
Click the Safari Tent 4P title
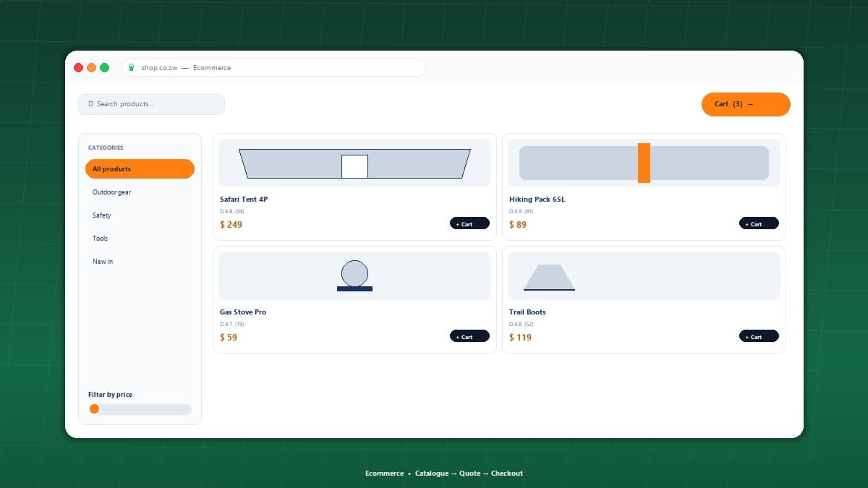[244, 200]
